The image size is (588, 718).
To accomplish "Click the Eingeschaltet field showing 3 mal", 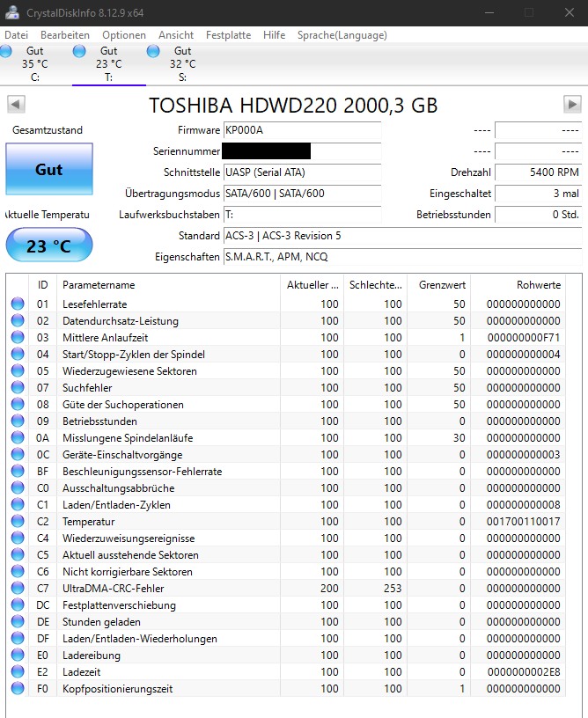I will (538, 194).
